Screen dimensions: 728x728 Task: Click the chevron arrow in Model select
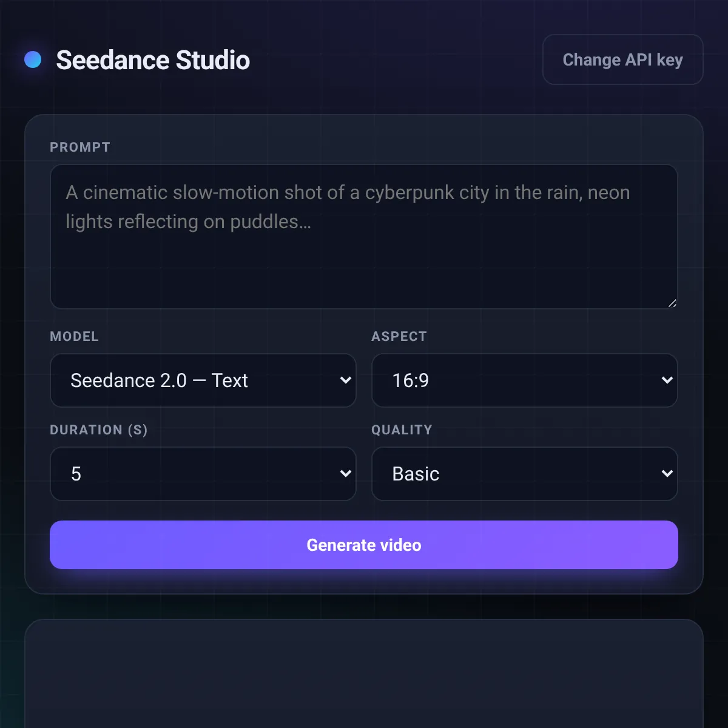pyautogui.click(x=346, y=380)
